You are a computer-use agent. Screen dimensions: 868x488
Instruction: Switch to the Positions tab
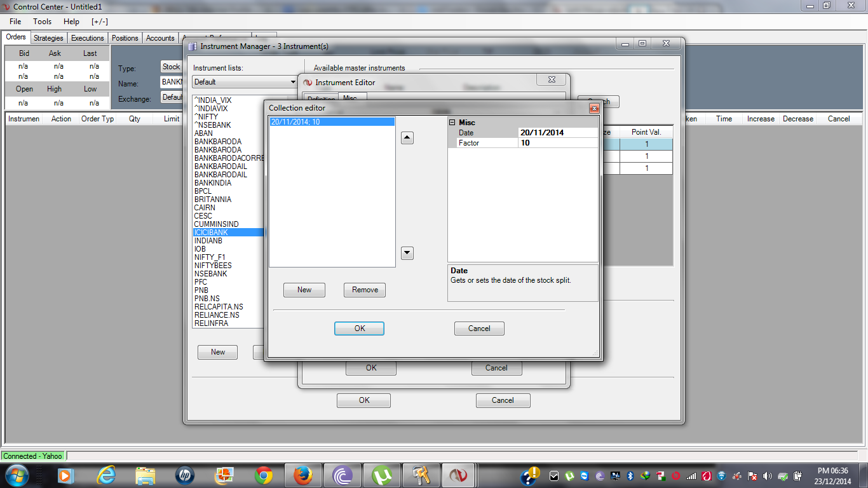point(125,38)
